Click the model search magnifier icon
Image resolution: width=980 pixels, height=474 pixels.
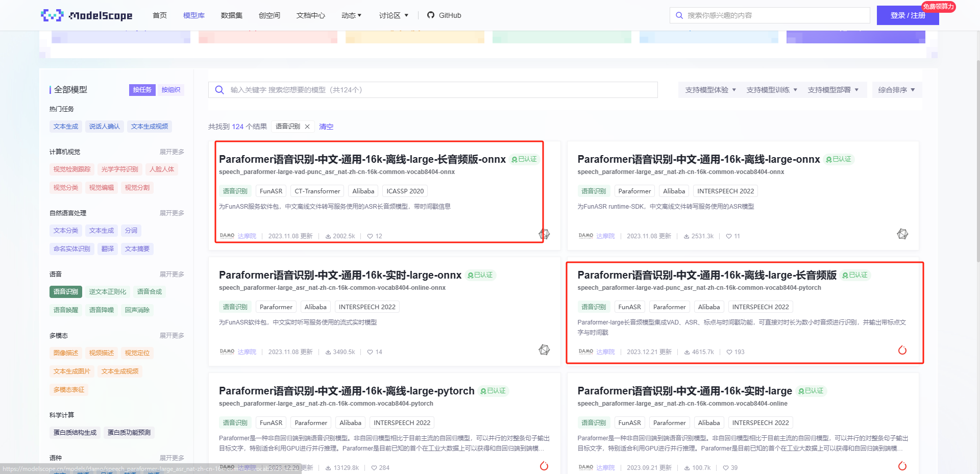(219, 90)
